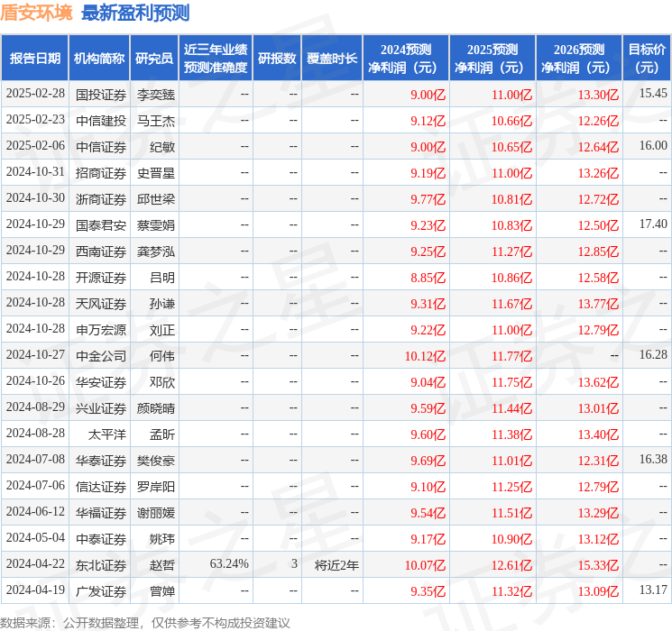Click target price 13.17
Image resolution: width=672 pixels, height=631 pixels.
point(653,590)
